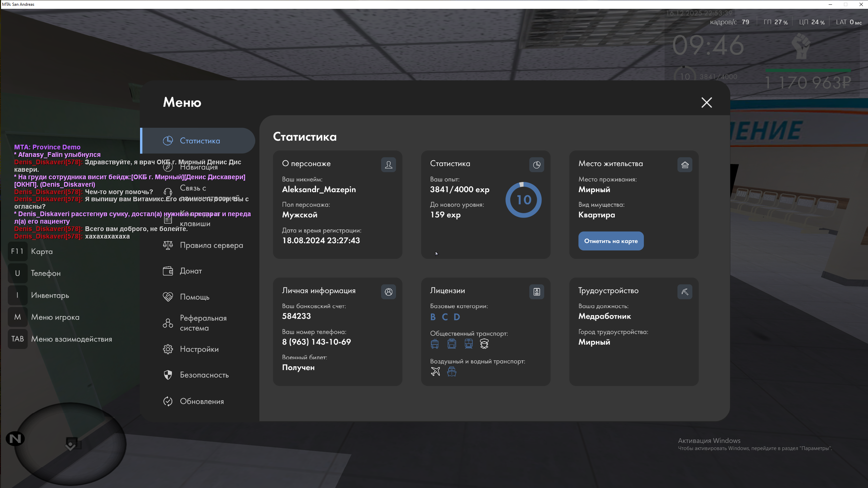The image size is (868, 488).
Task: Click the document icon in Лицензии card
Action: coord(537,292)
